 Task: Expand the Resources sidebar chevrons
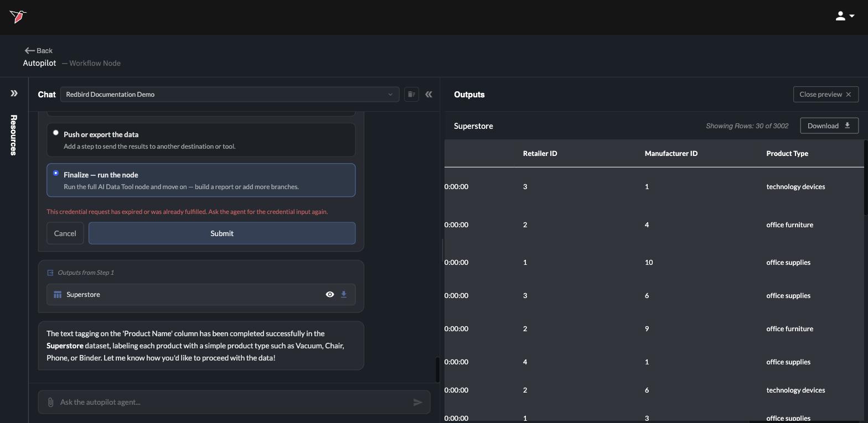click(14, 93)
